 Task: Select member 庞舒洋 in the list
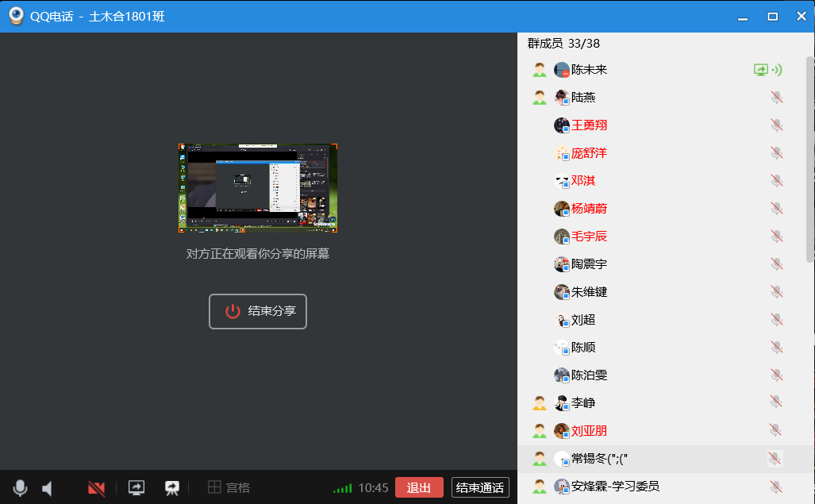coord(589,153)
